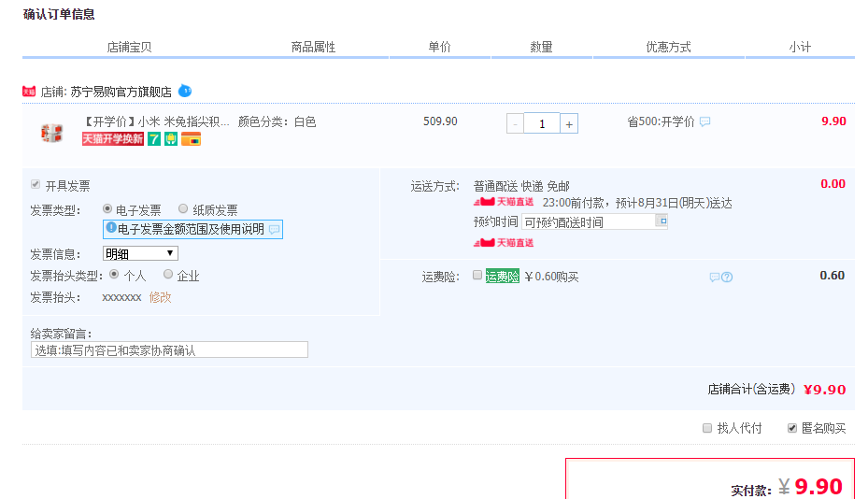Screen dimensions: 868x499
Task: Toggle the 匿名购买 checkbox
Action: 792,428
